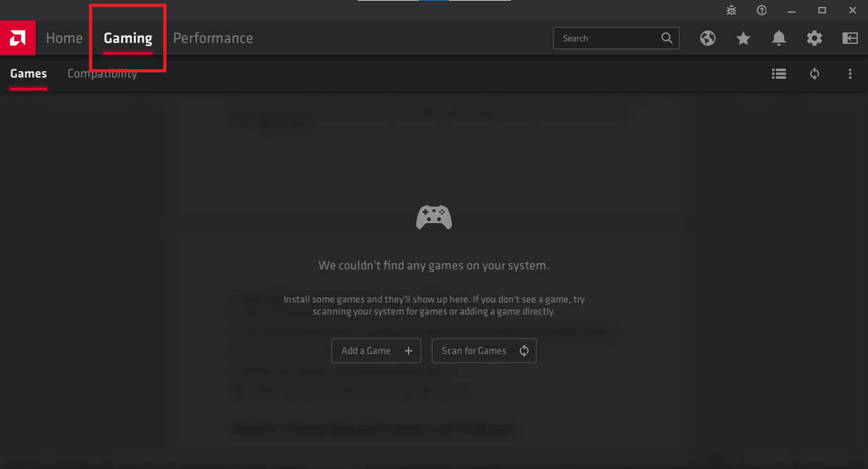The image size is (868, 469).
Task: Switch to the Games sub-tab
Action: click(29, 74)
